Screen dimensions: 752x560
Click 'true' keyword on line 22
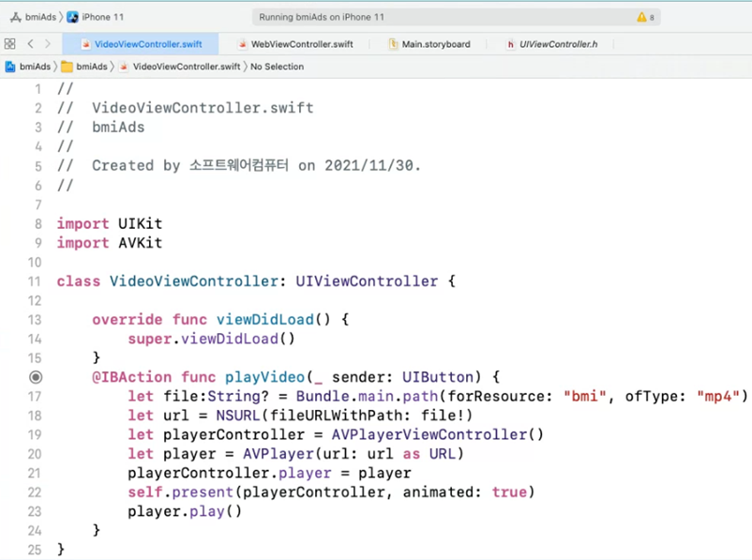509,492
